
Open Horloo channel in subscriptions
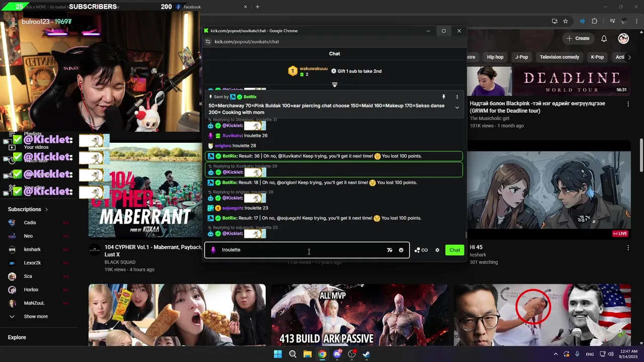tap(39, 290)
